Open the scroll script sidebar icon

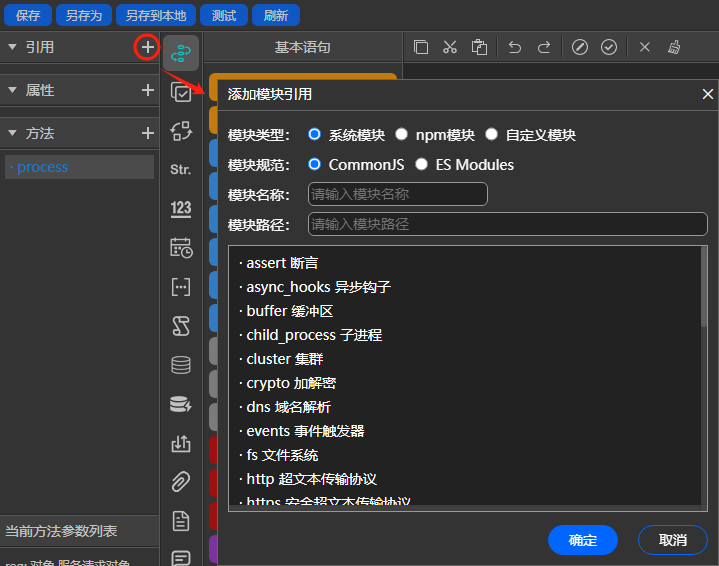pyautogui.click(x=181, y=326)
